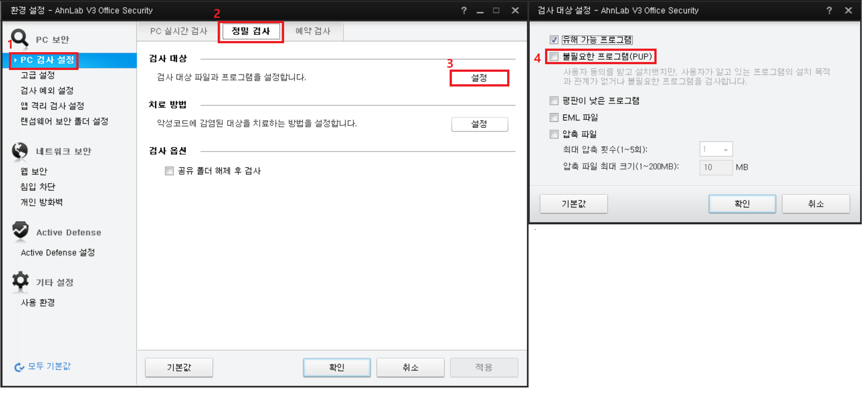Open the 최대 압축 횟수 dropdown
The image size is (868, 404).
coord(716,149)
